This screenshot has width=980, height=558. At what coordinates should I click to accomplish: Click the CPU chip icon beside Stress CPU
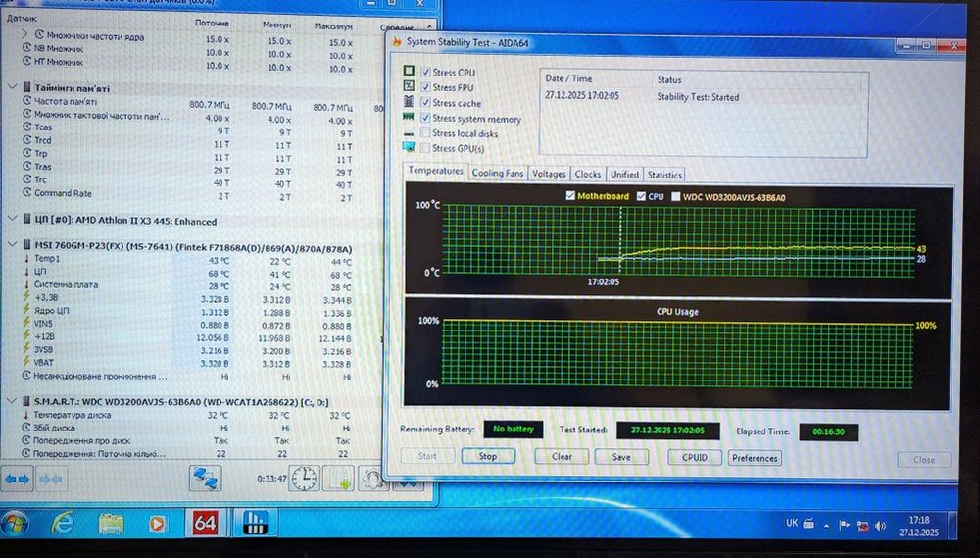409,71
